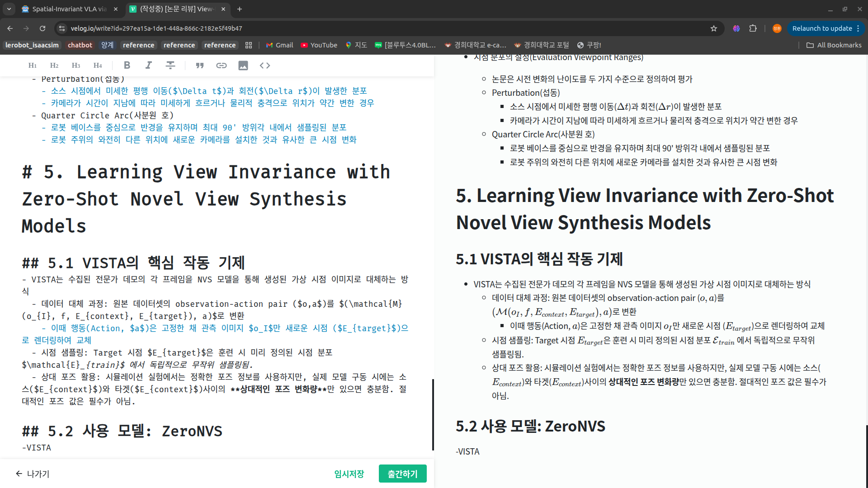Open the All Bookmarks folder
Screen dimensions: 868x488
coord(834,45)
